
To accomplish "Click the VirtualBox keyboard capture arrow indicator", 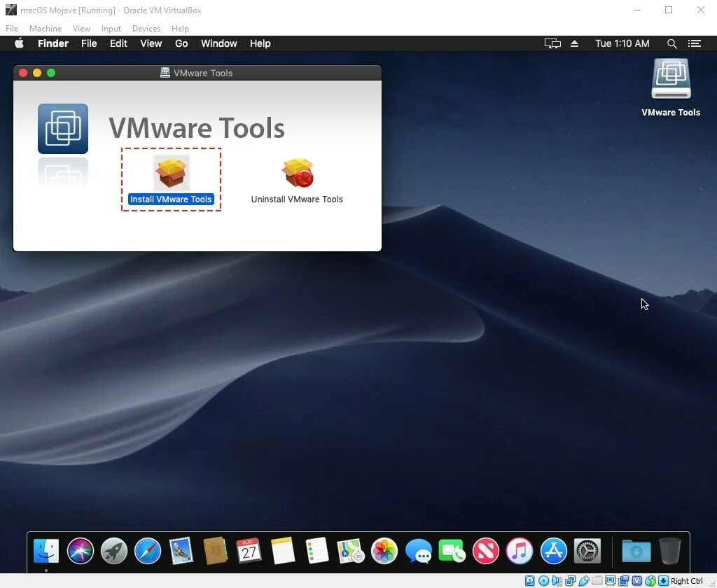I will [x=663, y=581].
